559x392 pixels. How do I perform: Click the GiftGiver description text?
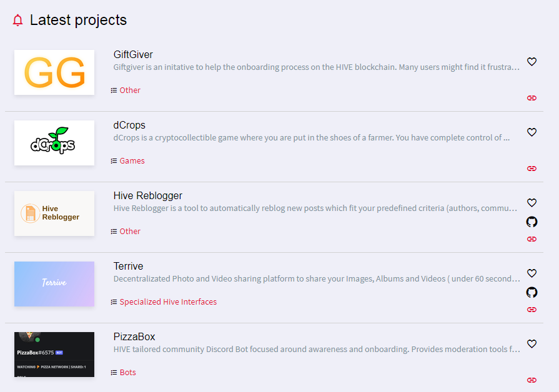(x=316, y=67)
